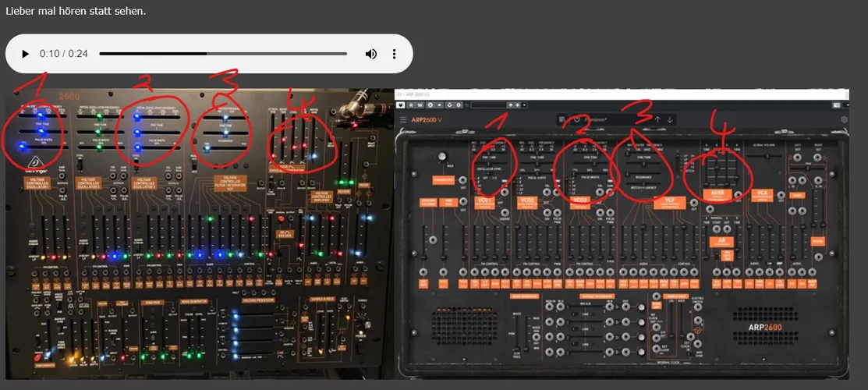Turn the preamplifier gain knob
This screenshot has height=390, width=868.
pyautogui.click(x=441, y=156)
